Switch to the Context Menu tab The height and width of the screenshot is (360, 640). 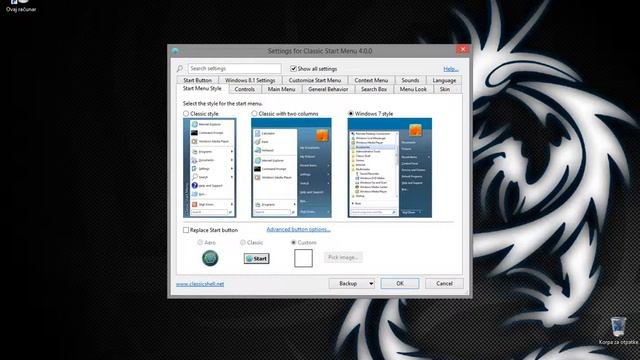(371, 80)
